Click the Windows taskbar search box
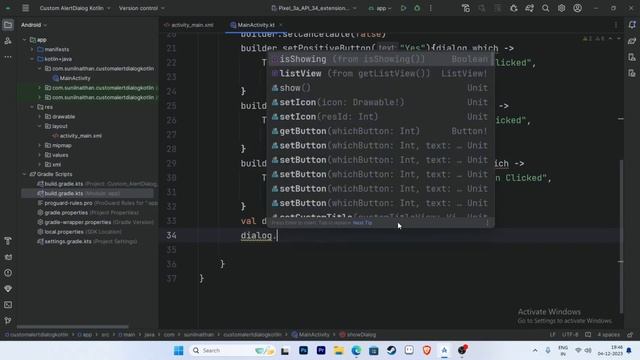Viewport: 640px width, 360px height. tap(232, 351)
